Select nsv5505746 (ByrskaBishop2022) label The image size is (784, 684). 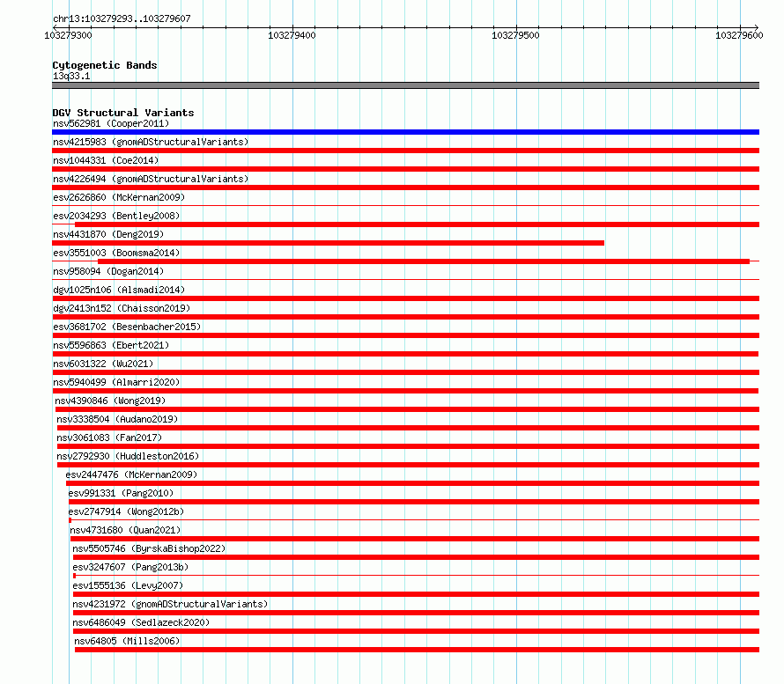tap(149, 548)
